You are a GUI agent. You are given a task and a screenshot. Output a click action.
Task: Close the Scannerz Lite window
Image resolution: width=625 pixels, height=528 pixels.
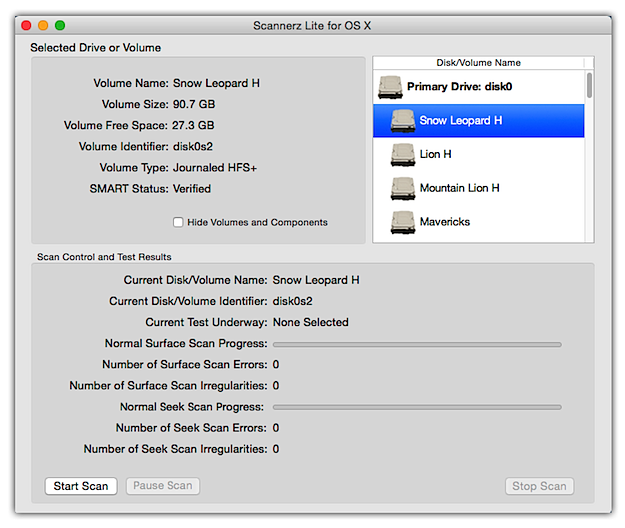point(26,26)
